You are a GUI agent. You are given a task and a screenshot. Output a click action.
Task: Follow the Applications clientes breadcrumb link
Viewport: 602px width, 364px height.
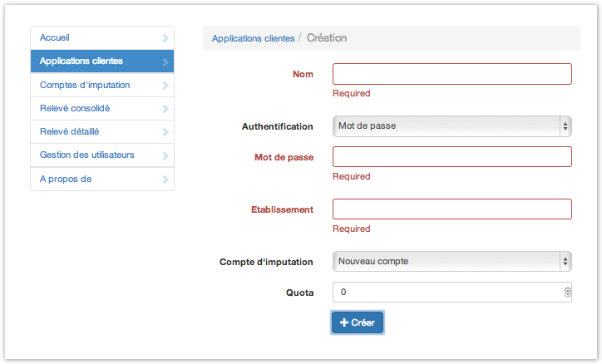point(253,38)
